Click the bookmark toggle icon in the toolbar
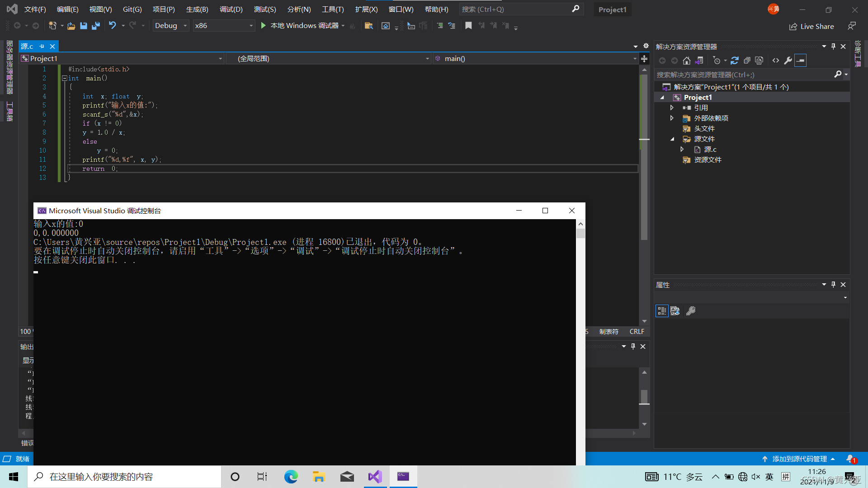Image resolution: width=868 pixels, height=488 pixels. point(468,26)
